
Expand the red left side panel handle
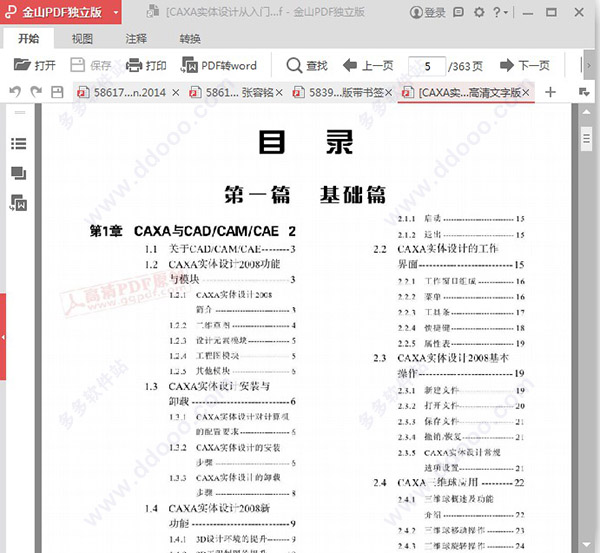click(3, 337)
